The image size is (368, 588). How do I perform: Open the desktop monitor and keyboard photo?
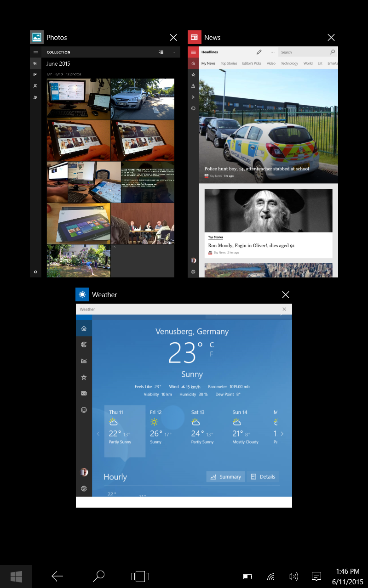coord(79,99)
